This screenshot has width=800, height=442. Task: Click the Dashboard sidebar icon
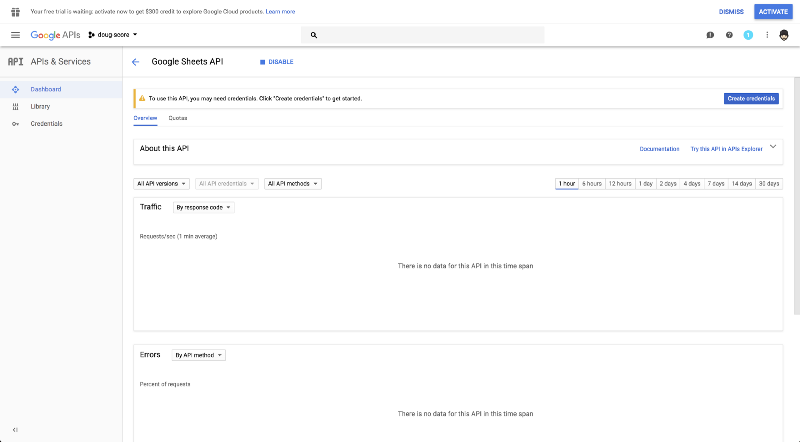click(15, 89)
